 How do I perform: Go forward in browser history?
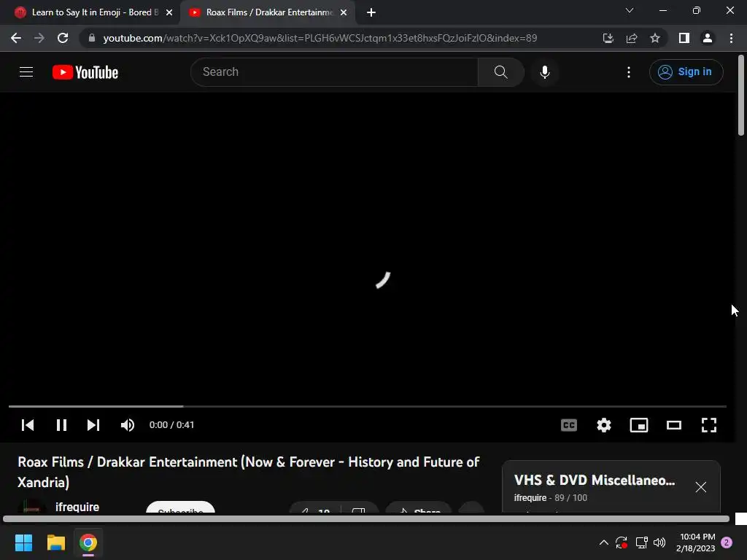click(39, 38)
